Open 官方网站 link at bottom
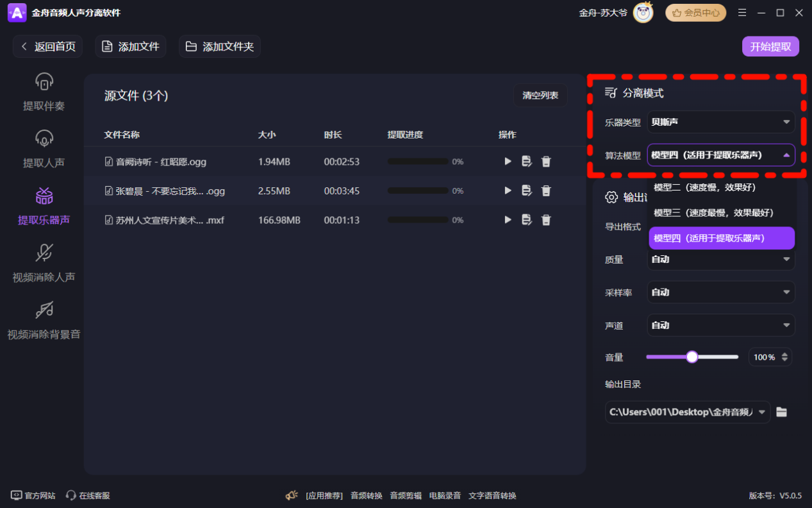 click(x=33, y=496)
